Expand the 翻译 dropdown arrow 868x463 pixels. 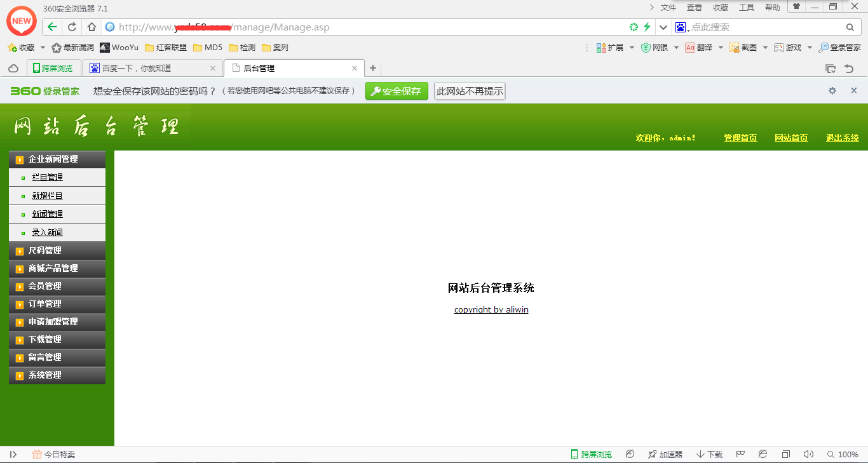(x=721, y=48)
